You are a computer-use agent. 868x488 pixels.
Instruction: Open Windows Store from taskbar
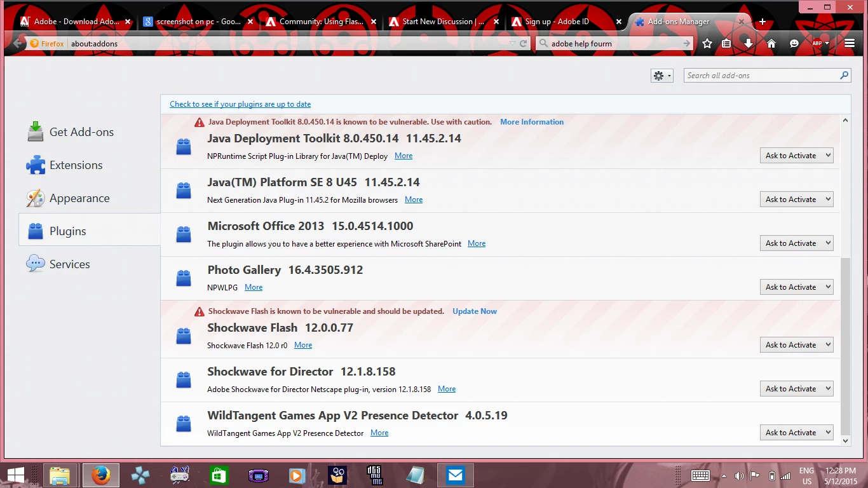click(218, 475)
